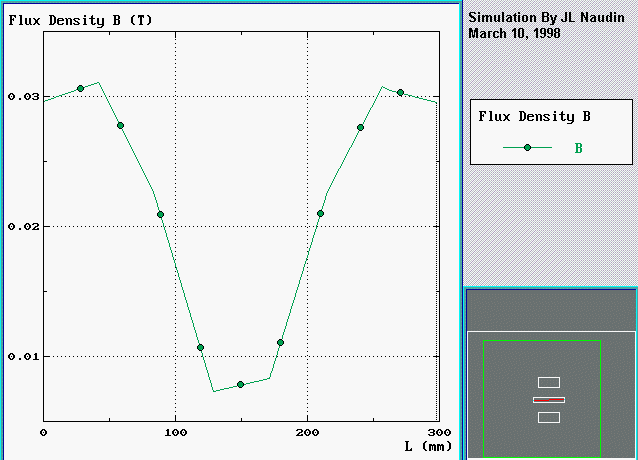The width and height of the screenshot is (638, 460).
Task: Click the 200 x-axis label
Action: pos(307,432)
